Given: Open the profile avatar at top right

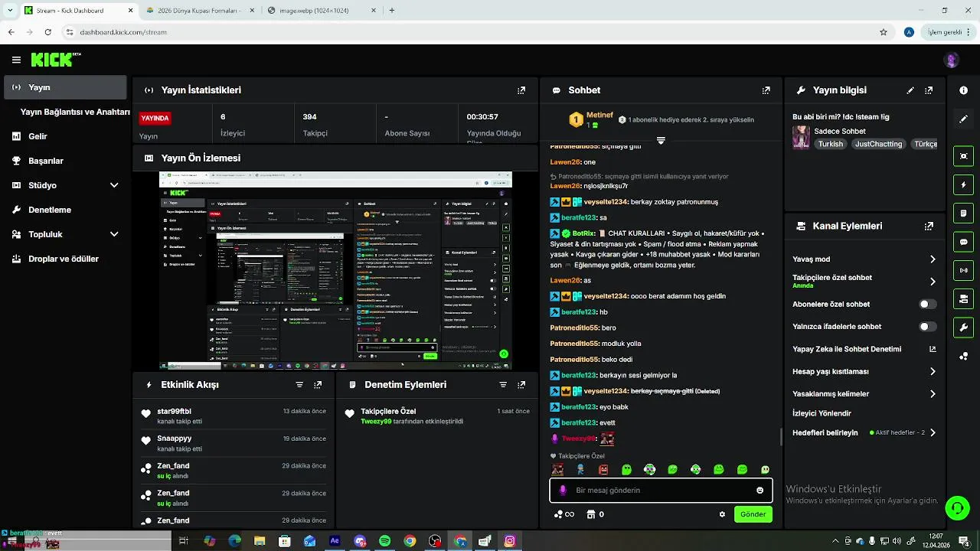Looking at the screenshot, I should pyautogui.click(x=952, y=60).
